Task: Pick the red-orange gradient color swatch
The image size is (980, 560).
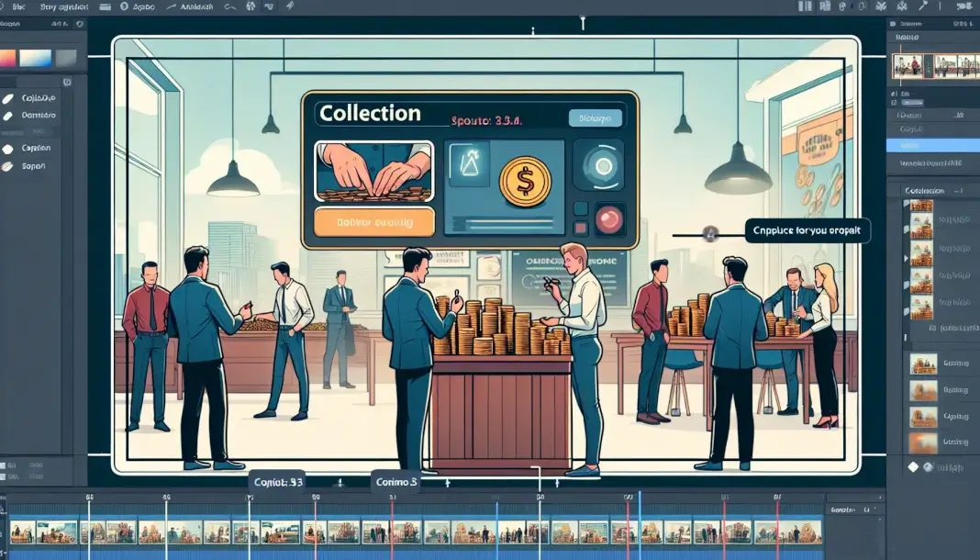Action: point(7,58)
